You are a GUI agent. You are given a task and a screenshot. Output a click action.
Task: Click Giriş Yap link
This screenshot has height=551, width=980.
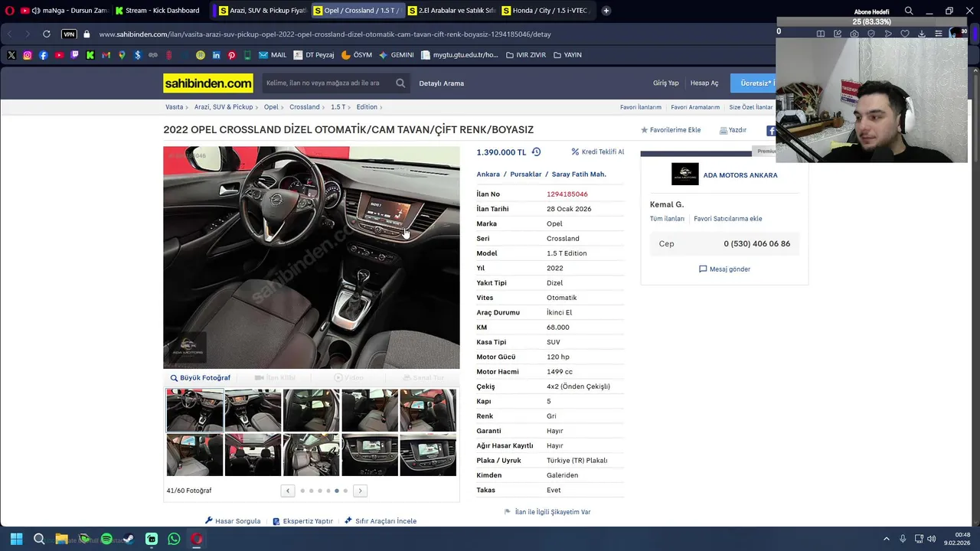click(665, 83)
